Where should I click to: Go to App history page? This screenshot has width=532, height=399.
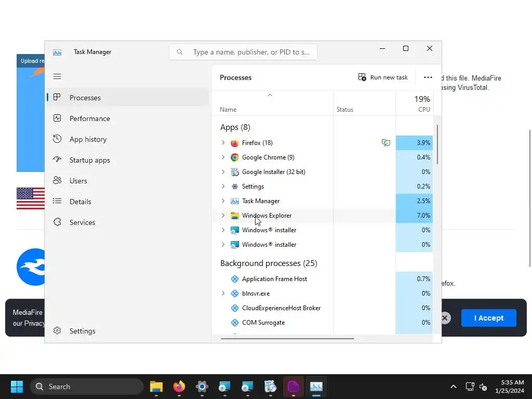pyautogui.click(x=128, y=139)
